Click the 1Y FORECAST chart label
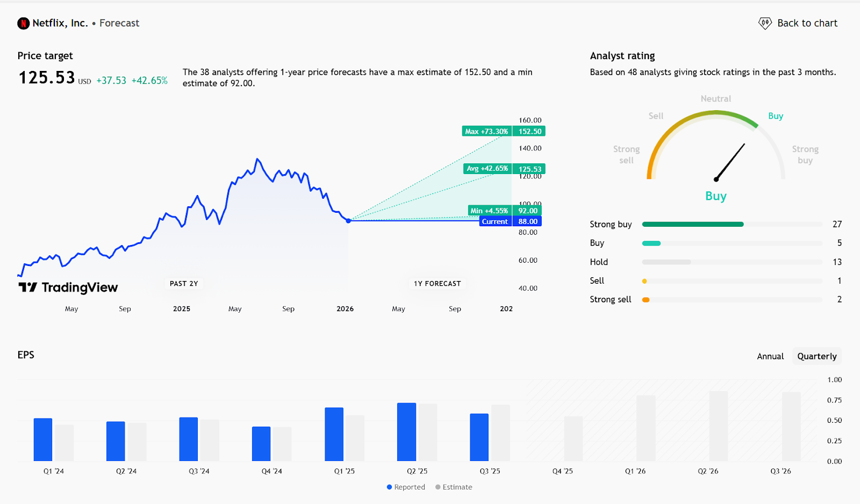Image resolution: width=860 pixels, height=504 pixels. [437, 284]
